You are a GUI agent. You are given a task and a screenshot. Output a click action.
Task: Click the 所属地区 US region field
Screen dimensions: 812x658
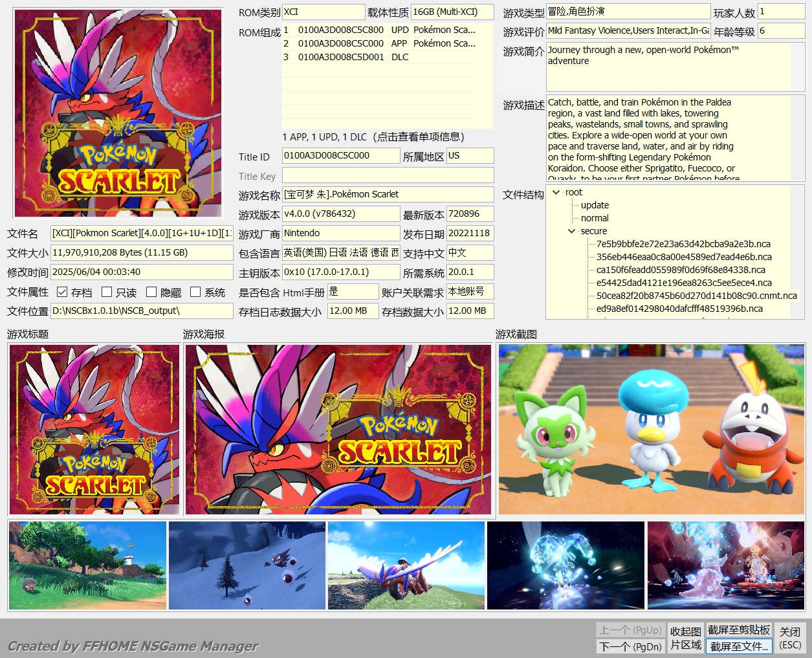[x=470, y=156]
